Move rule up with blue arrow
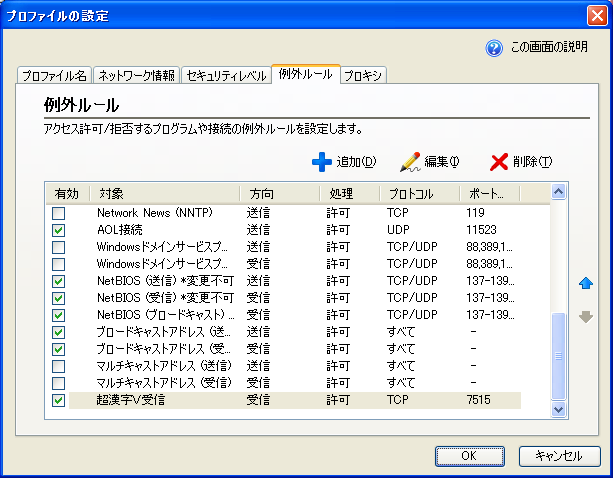Image resolution: width=613 pixels, height=478 pixels. 587,284
